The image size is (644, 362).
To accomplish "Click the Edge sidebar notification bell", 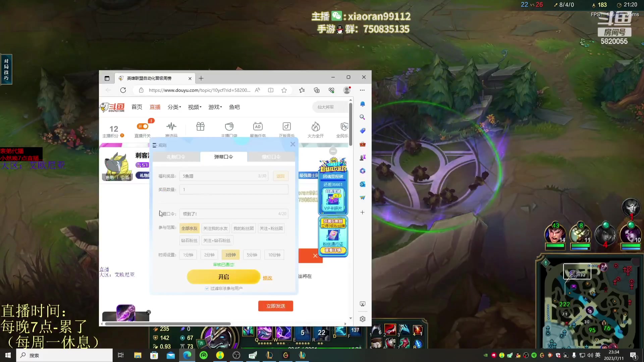I will (363, 104).
